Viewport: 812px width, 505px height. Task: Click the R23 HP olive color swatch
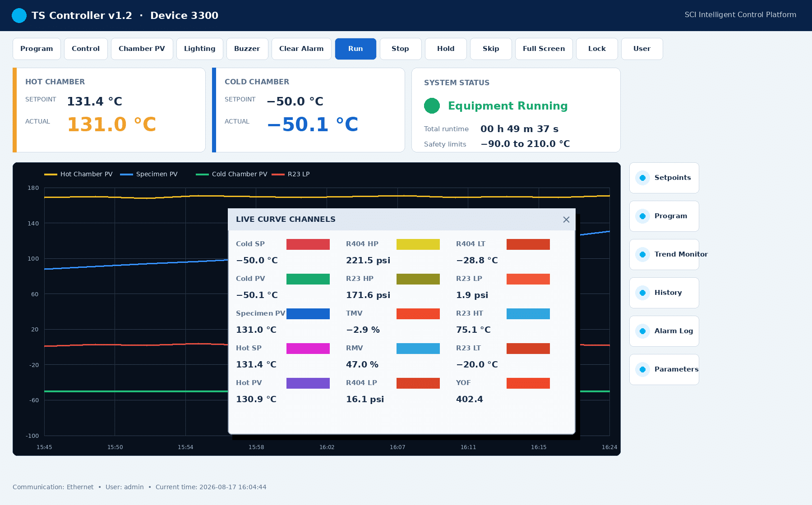418,279
